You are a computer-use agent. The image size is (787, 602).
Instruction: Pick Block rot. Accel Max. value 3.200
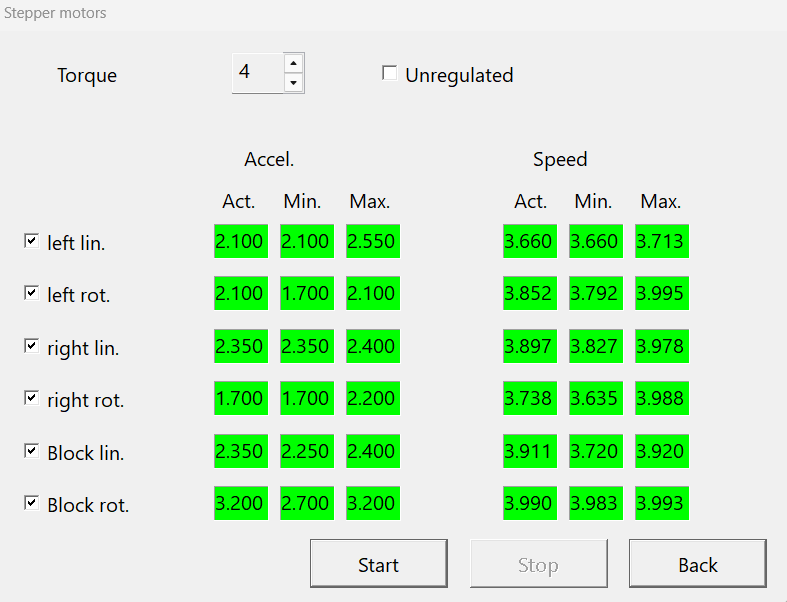click(373, 503)
